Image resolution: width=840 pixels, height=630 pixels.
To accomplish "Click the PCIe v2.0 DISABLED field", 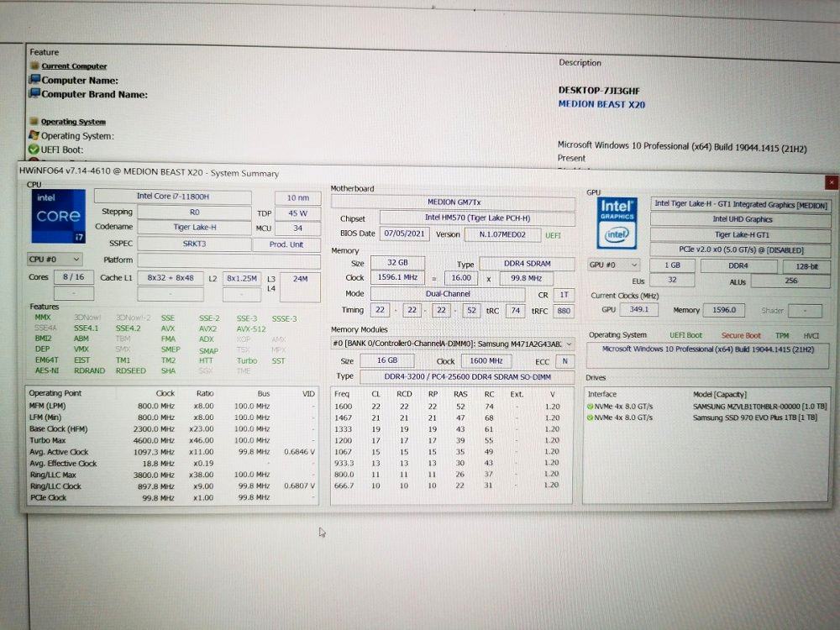I will (x=741, y=249).
